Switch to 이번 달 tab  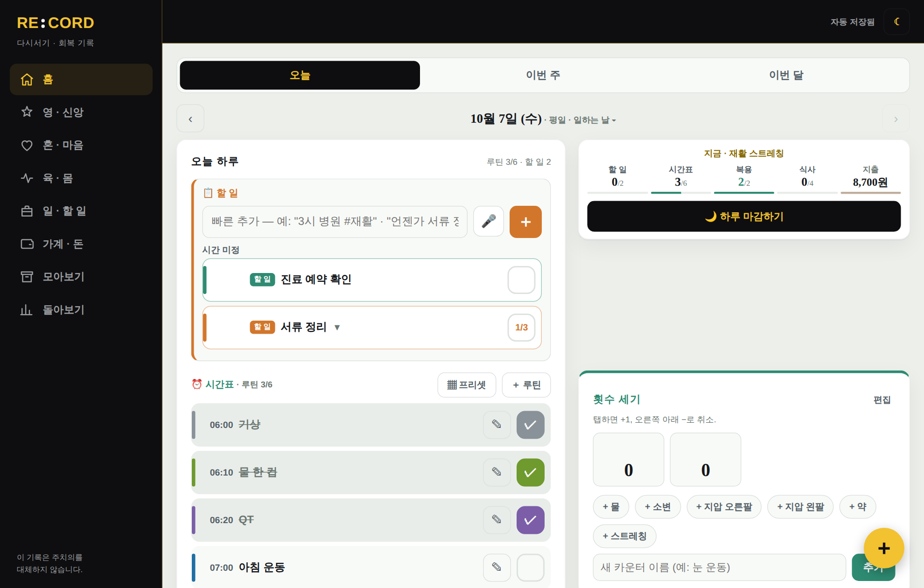click(x=786, y=75)
